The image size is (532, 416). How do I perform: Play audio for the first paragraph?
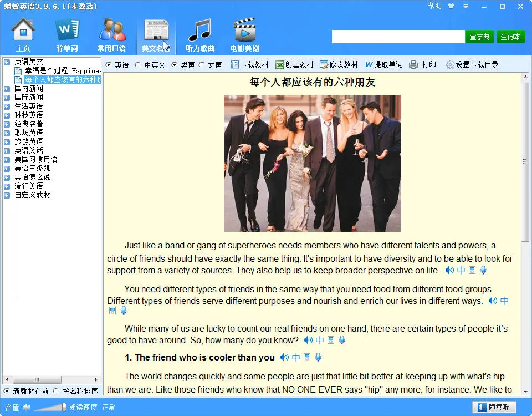point(449,271)
